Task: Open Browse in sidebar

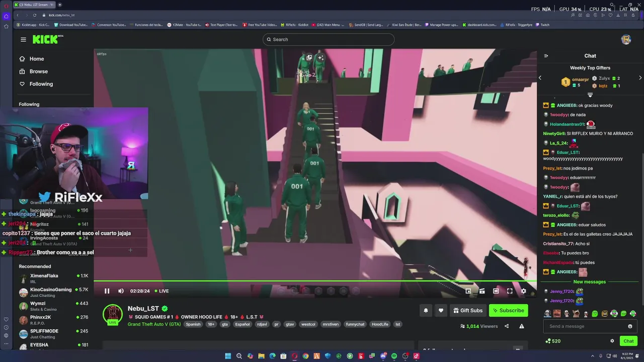Action: pyautogui.click(x=38, y=71)
